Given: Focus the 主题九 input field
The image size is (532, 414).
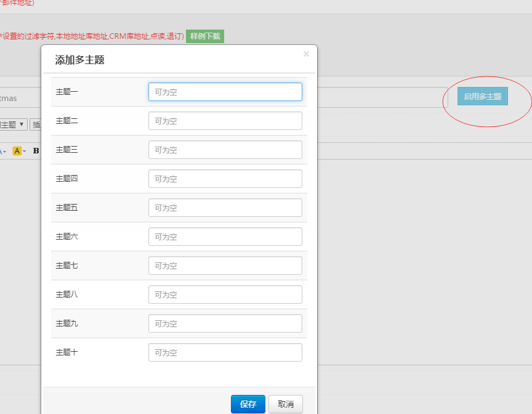Looking at the screenshot, I should tap(225, 323).
